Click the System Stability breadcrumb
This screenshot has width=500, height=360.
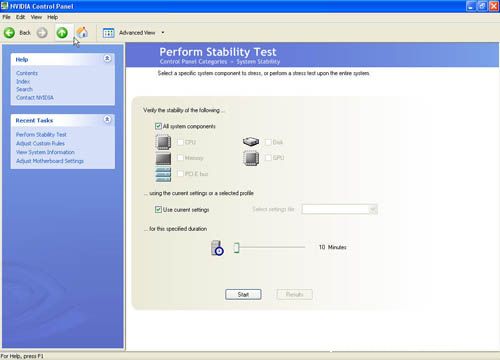(x=258, y=62)
